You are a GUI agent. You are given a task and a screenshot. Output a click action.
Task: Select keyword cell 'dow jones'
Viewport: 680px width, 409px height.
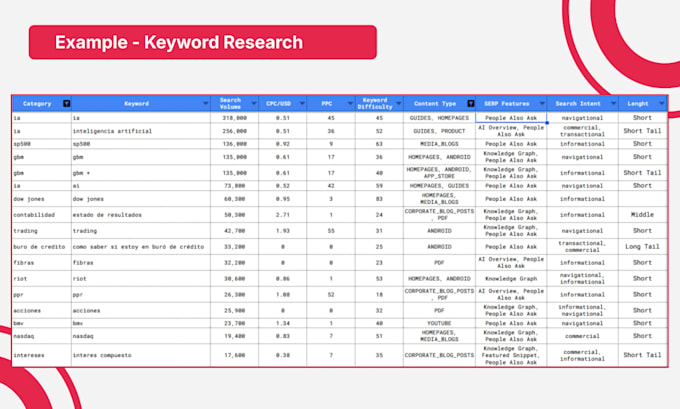tap(141, 199)
